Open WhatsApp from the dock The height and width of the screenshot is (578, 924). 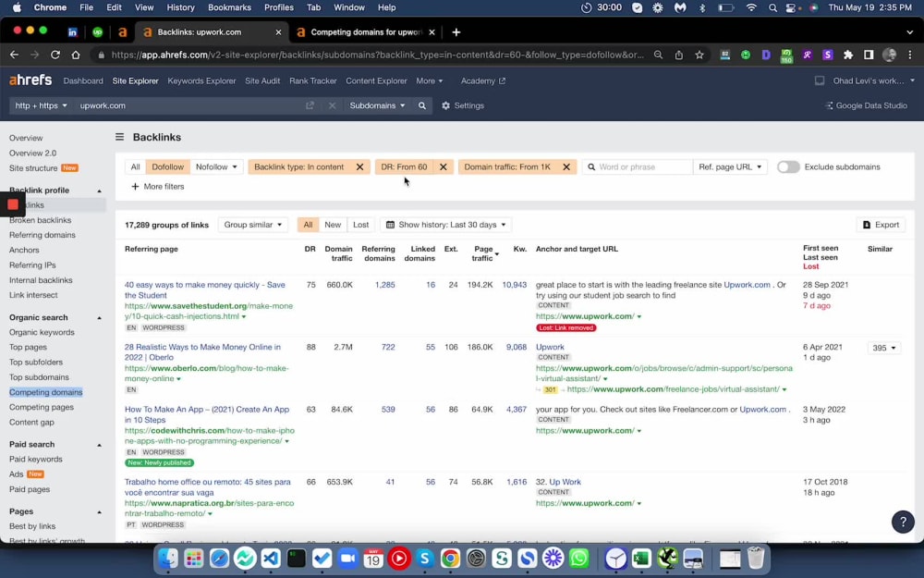579,558
